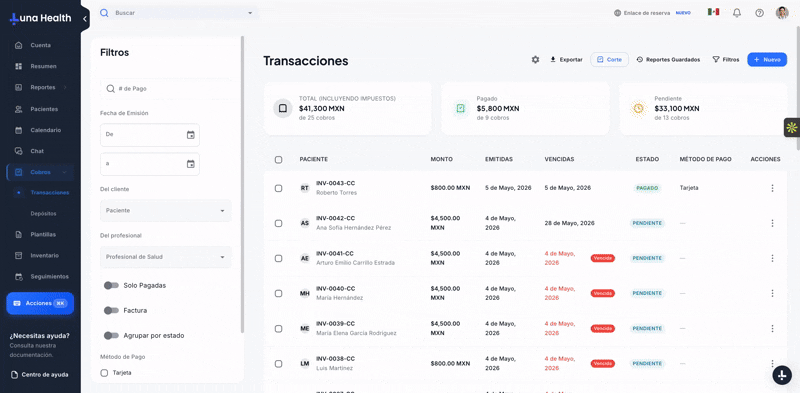Check the Tarjeta payment method checkbox
This screenshot has width=800, height=393.
tap(105, 373)
